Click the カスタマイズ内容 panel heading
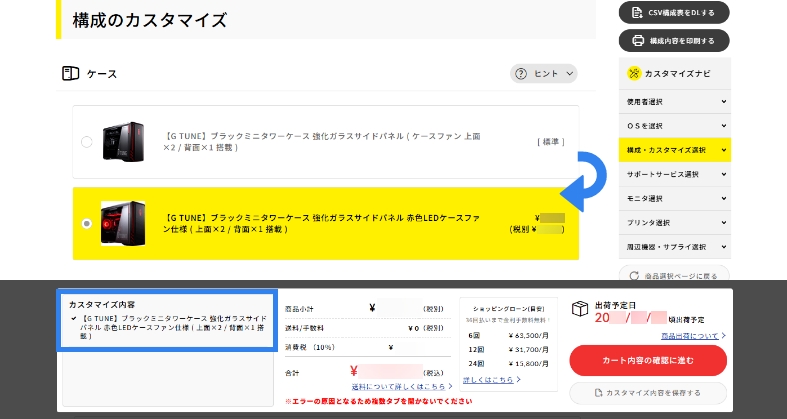Image resolution: width=787 pixels, height=419 pixels. (102, 305)
